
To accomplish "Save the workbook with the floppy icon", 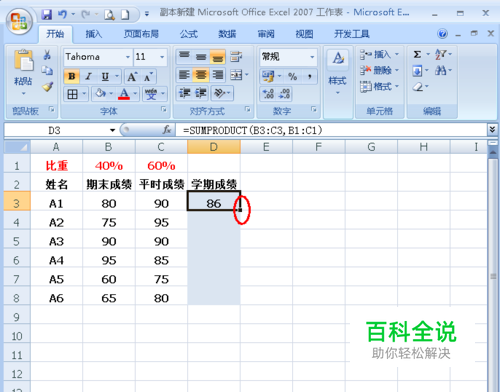I will 47,14.
